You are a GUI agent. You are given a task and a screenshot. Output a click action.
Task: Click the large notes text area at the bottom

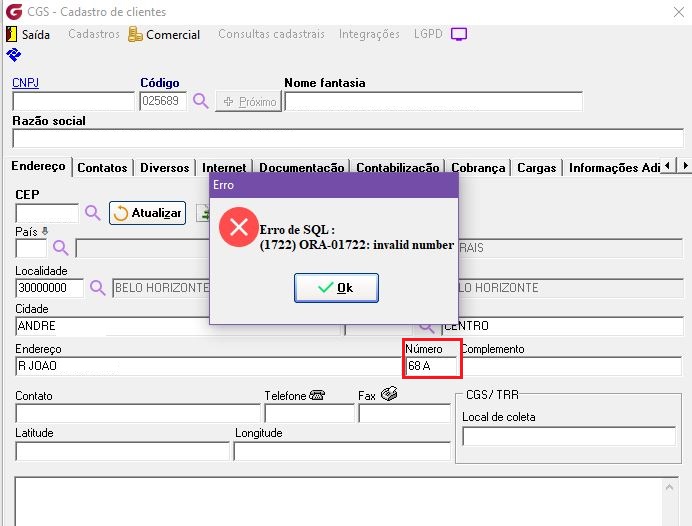(x=339, y=501)
